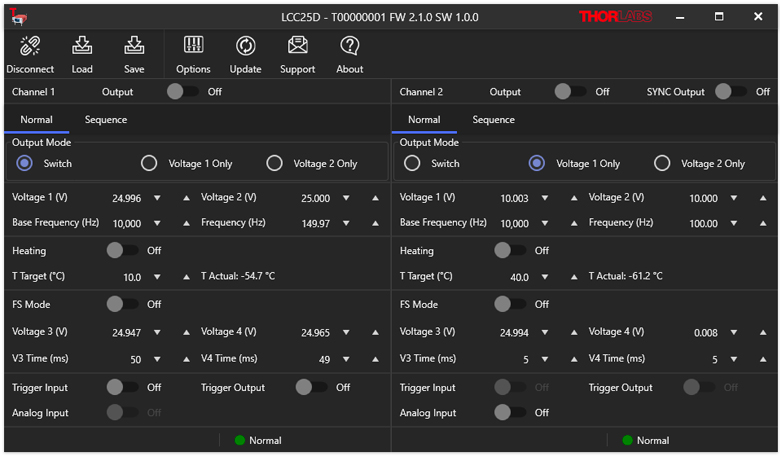Open the About info icon
This screenshot has width=780, height=456.
click(349, 46)
